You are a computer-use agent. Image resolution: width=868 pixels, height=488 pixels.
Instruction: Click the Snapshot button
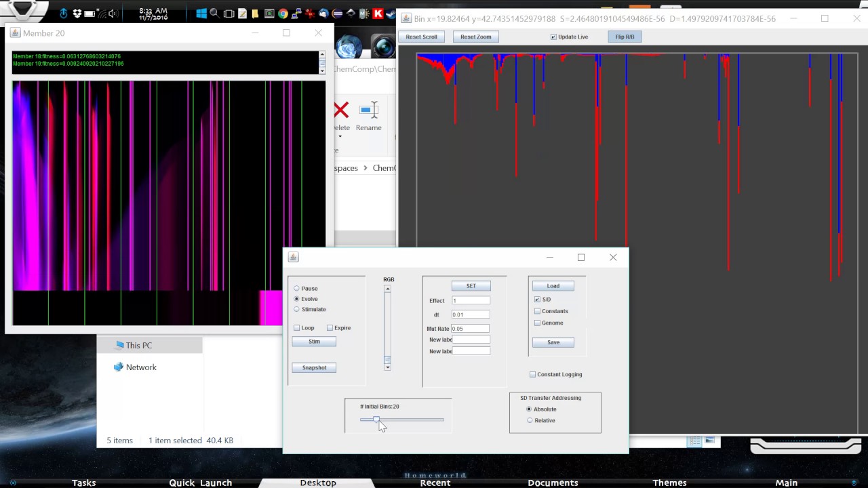pyautogui.click(x=314, y=367)
